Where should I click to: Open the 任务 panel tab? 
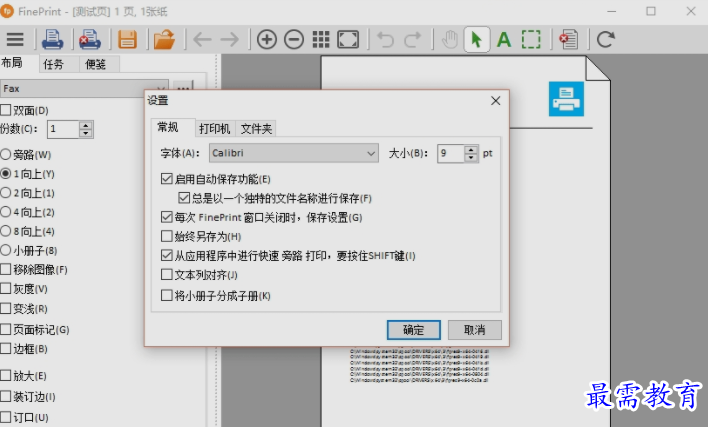point(53,65)
